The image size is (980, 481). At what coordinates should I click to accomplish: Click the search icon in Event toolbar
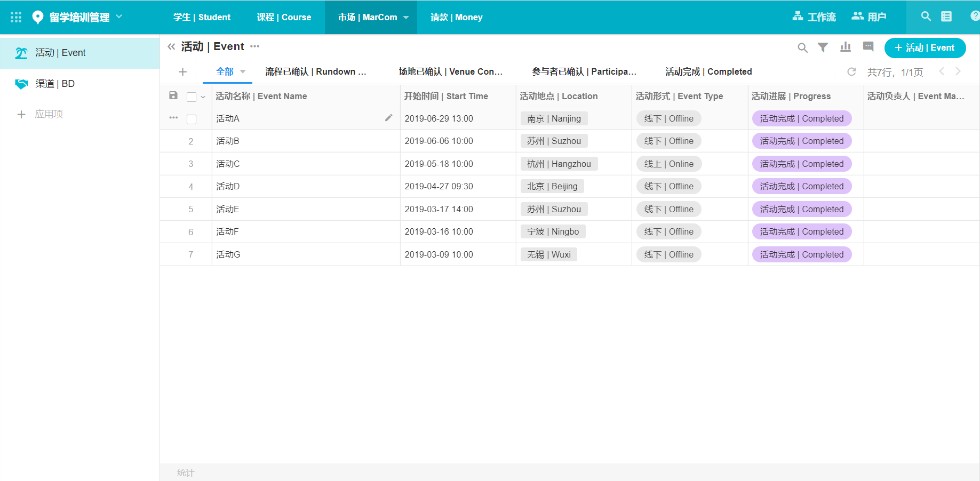tap(802, 48)
